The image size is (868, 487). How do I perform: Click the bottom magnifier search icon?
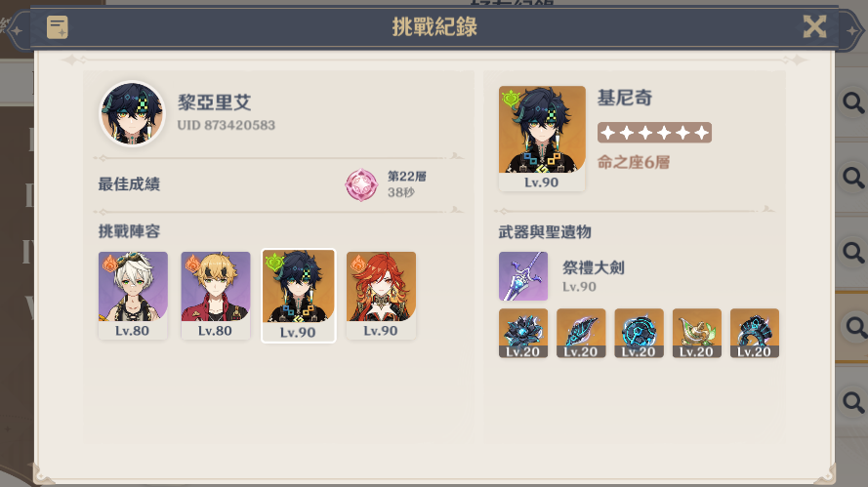coord(853,402)
